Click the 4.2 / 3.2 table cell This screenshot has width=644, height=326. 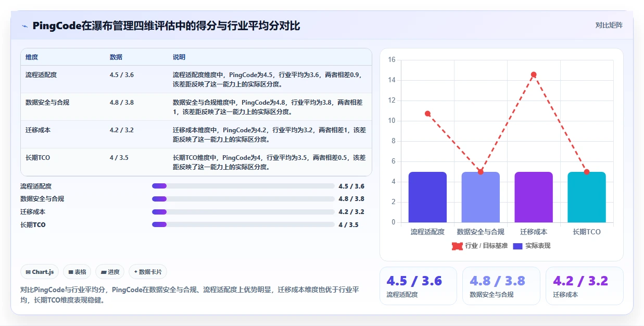pos(122,130)
